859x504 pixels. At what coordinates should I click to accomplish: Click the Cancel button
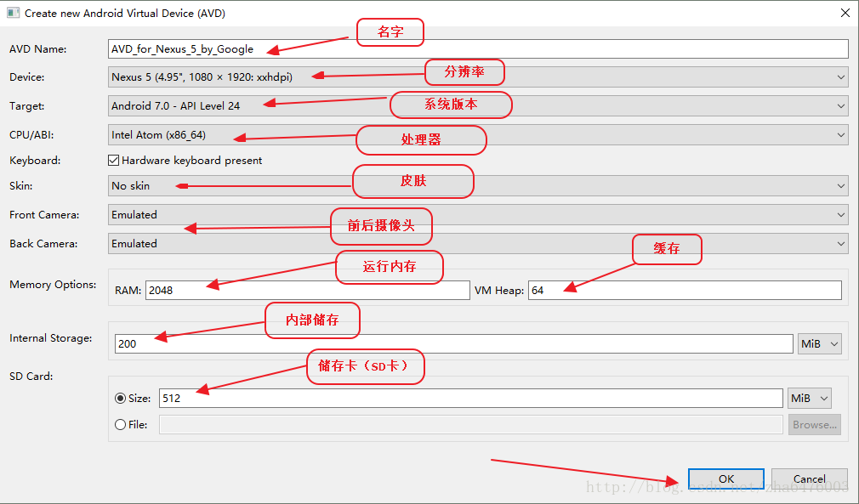click(809, 479)
